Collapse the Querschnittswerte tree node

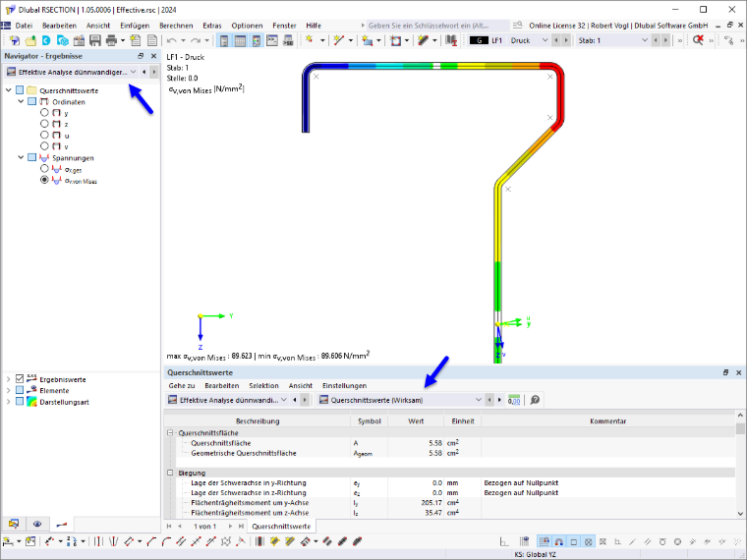click(x=8, y=90)
